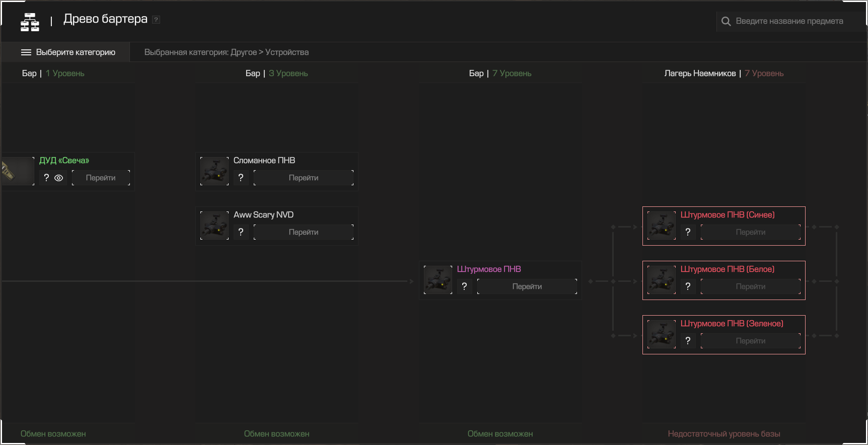868x445 pixels.
Task: Open question mark info for Штурмовое ПНВ (Белое)
Action: pos(688,286)
